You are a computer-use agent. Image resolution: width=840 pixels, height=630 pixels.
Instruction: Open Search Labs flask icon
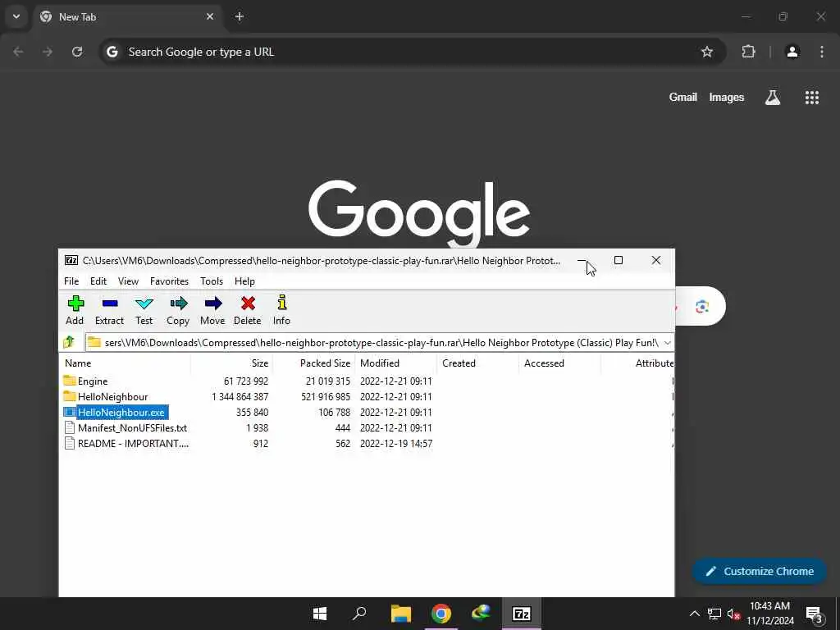click(773, 98)
